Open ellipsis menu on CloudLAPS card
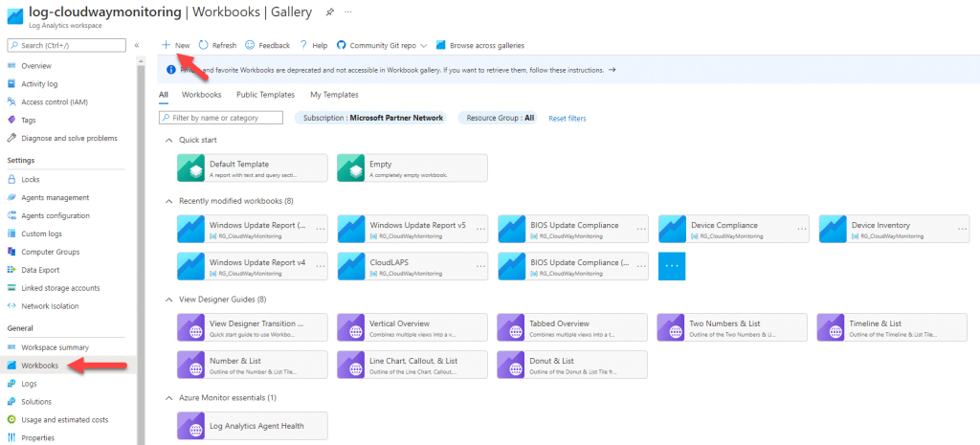The image size is (980, 445). [x=480, y=267]
